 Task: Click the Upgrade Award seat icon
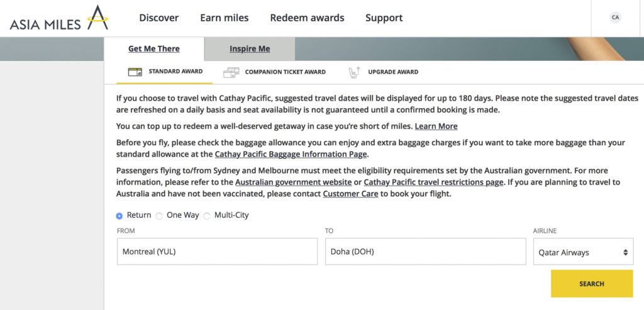pos(355,72)
